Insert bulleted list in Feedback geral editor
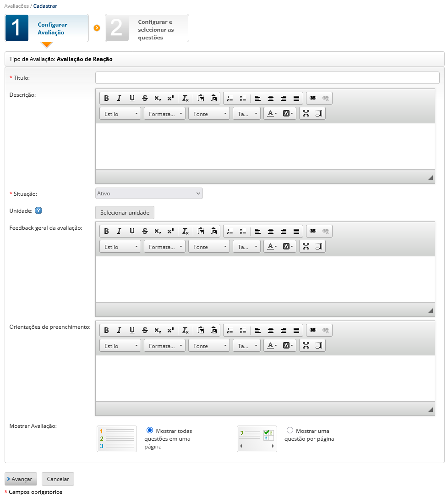 243,231
